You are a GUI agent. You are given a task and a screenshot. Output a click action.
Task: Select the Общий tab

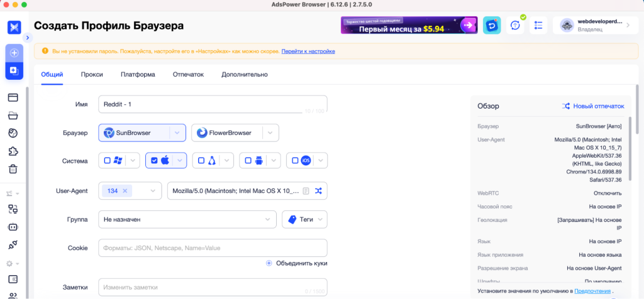coord(52,75)
